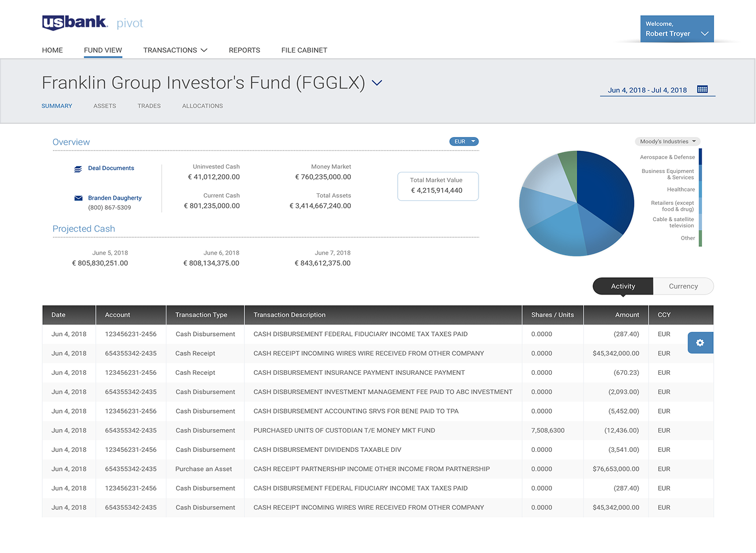756x553 pixels.
Task: Click the Business Equipment & Services legend label
Action: pos(668,175)
